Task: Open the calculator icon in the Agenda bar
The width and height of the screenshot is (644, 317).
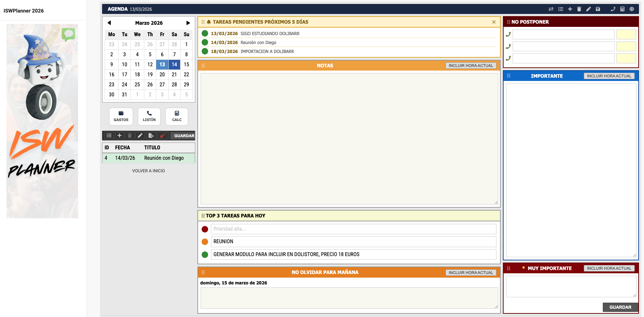Action: tap(623, 9)
